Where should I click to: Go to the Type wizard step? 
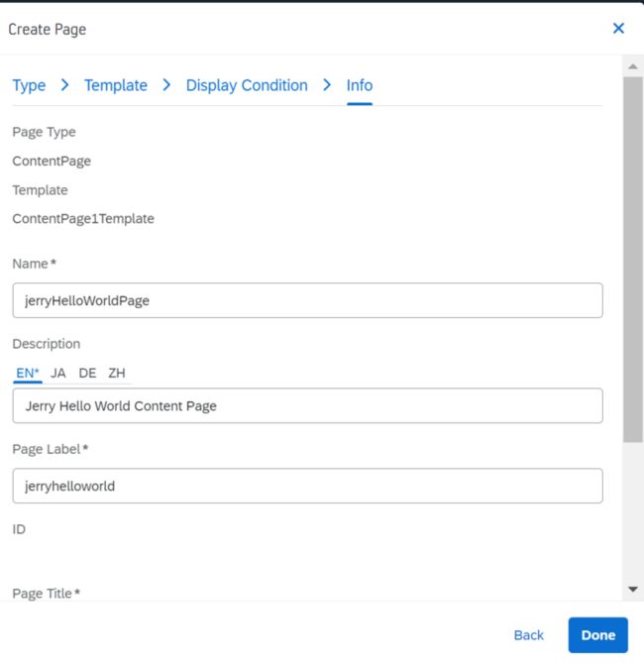point(29,85)
